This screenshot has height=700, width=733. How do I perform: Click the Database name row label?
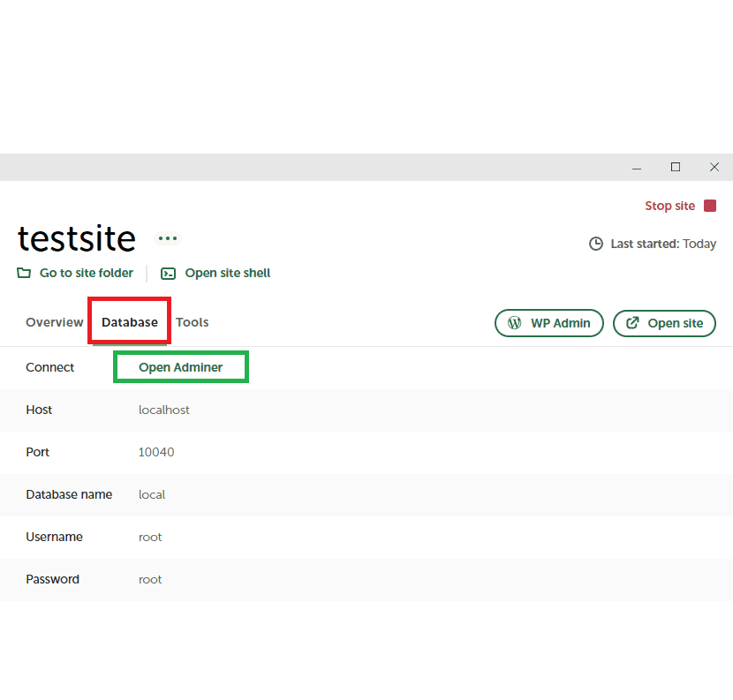(x=69, y=495)
